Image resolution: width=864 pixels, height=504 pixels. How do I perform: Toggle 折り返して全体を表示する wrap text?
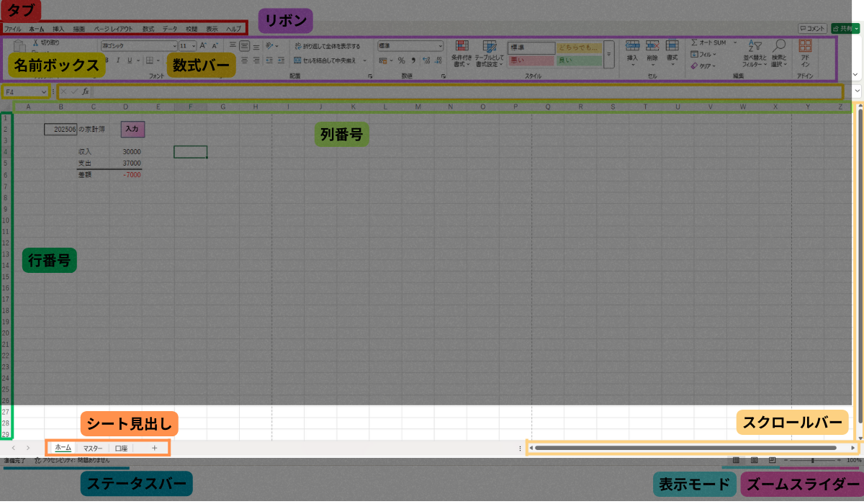tap(327, 45)
